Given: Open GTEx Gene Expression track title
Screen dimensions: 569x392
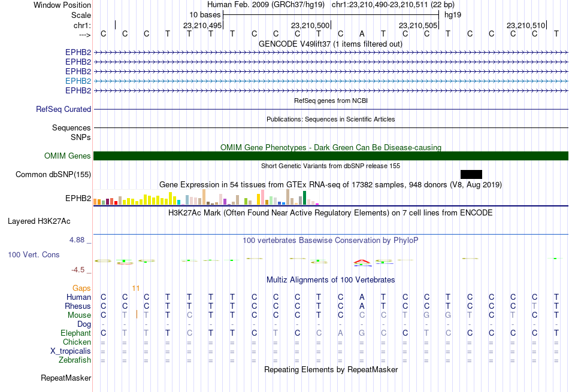Looking at the screenshot, I should 331,184.
